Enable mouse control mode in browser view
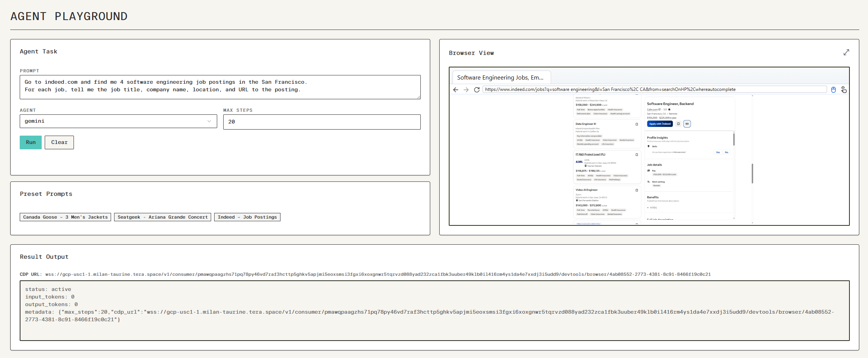 [833, 89]
